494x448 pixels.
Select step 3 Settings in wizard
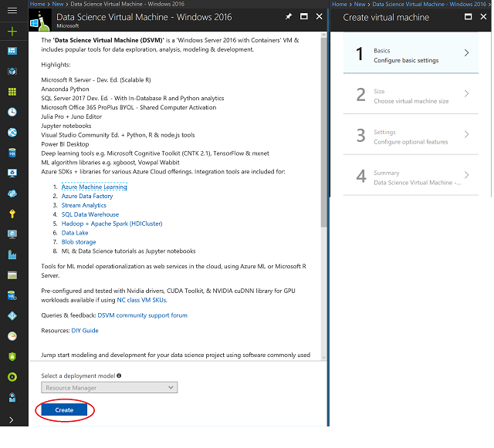406,136
